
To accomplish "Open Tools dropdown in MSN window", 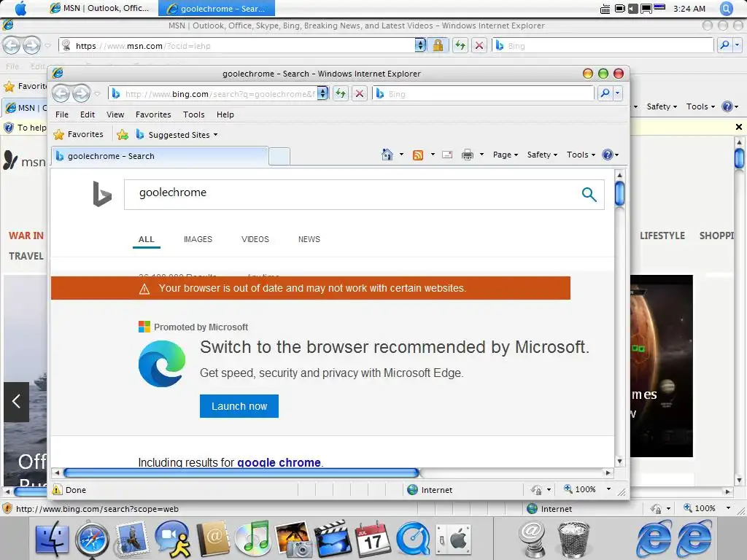I will pos(700,106).
